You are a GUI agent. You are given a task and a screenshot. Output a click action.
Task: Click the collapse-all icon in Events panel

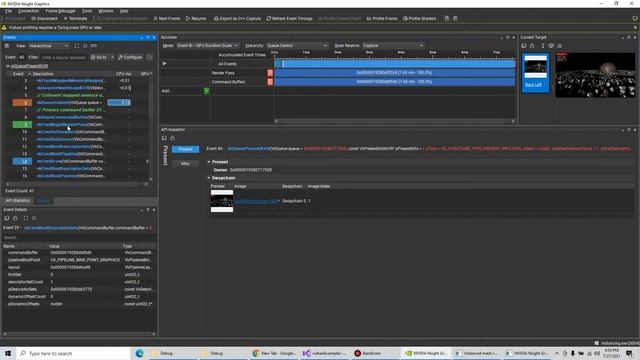coord(85,46)
